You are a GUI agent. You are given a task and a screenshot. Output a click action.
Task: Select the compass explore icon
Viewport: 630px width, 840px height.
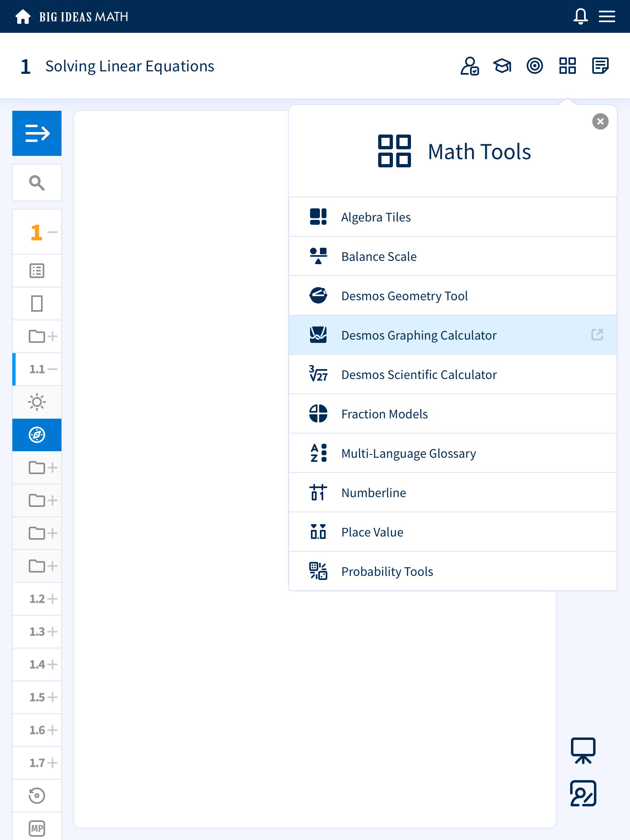coord(37,435)
